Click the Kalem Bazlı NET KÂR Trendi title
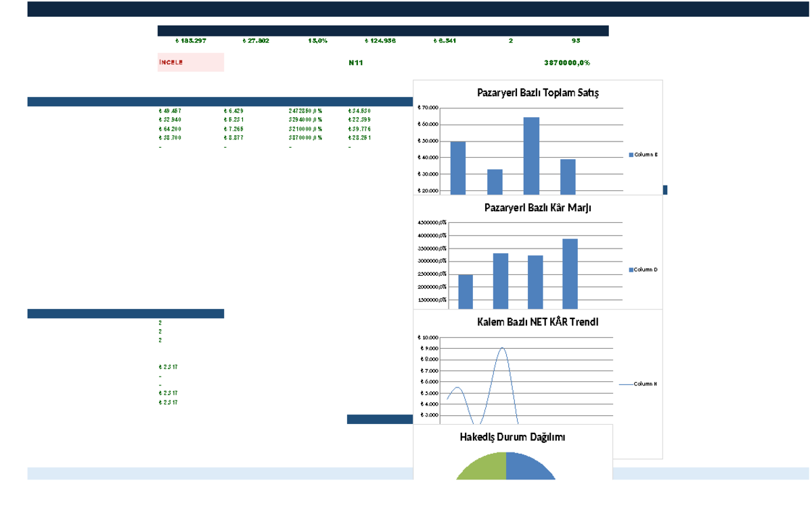Viewport: 812px width, 508px height. pos(538,322)
